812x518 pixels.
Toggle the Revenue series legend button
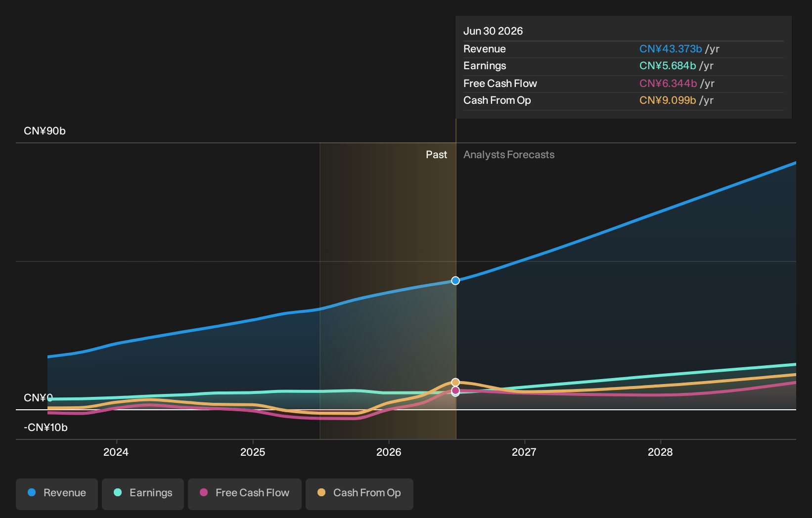[57, 494]
